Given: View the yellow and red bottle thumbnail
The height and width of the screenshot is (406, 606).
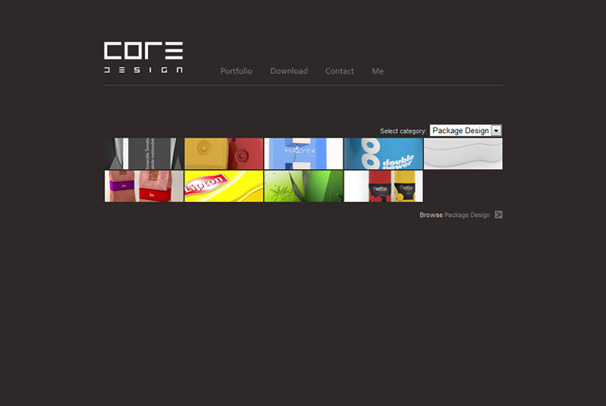Looking at the screenshot, I should tap(224, 154).
